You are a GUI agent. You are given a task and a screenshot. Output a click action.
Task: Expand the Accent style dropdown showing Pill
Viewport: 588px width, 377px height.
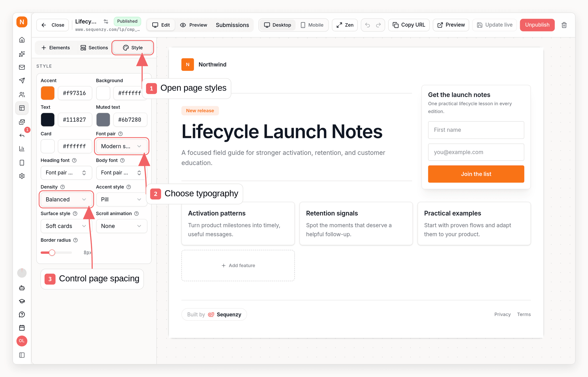tap(121, 199)
